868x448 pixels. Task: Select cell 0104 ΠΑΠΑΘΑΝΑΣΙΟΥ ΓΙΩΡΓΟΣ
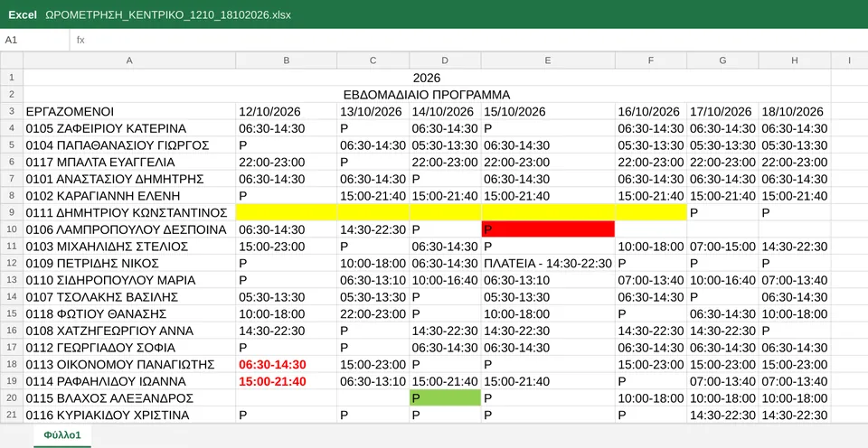(x=129, y=145)
